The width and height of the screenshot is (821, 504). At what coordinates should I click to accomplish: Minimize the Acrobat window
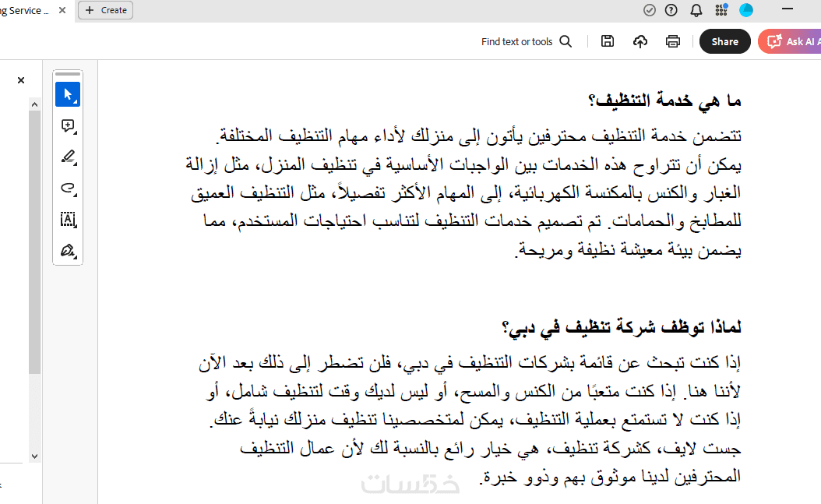787,9
